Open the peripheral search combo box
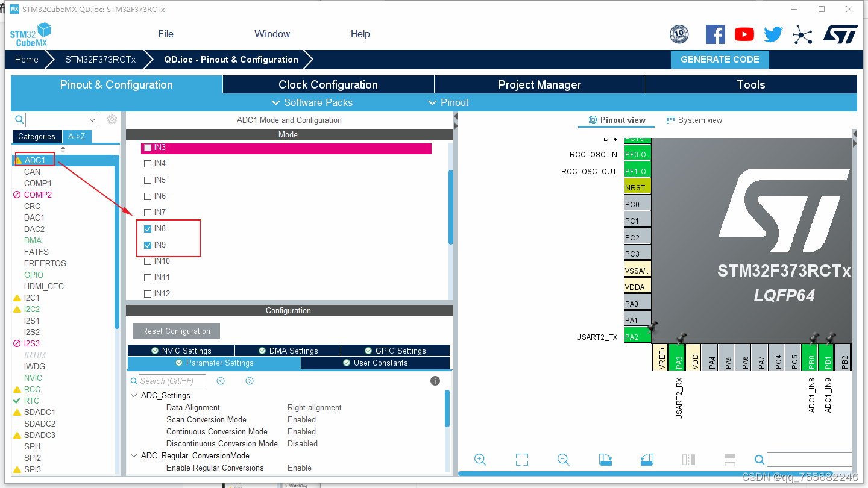868x488 pixels. click(x=62, y=120)
